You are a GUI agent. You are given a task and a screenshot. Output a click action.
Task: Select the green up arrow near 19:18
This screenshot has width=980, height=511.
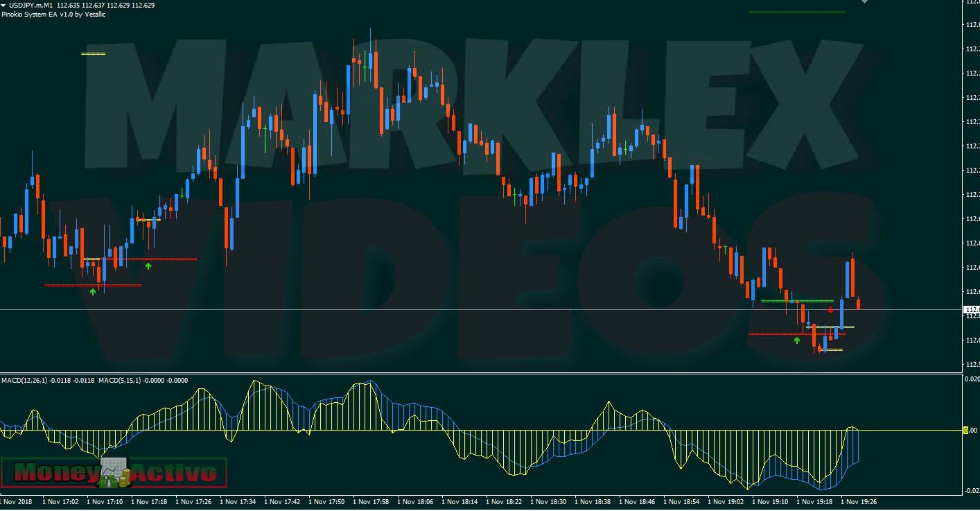[x=796, y=340]
